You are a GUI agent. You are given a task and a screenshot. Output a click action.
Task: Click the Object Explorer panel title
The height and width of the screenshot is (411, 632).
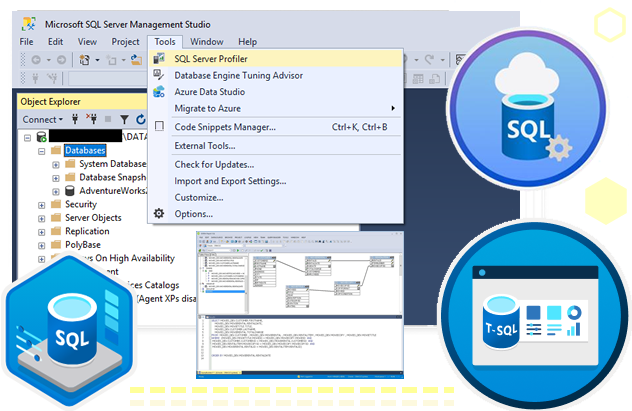click(50, 102)
